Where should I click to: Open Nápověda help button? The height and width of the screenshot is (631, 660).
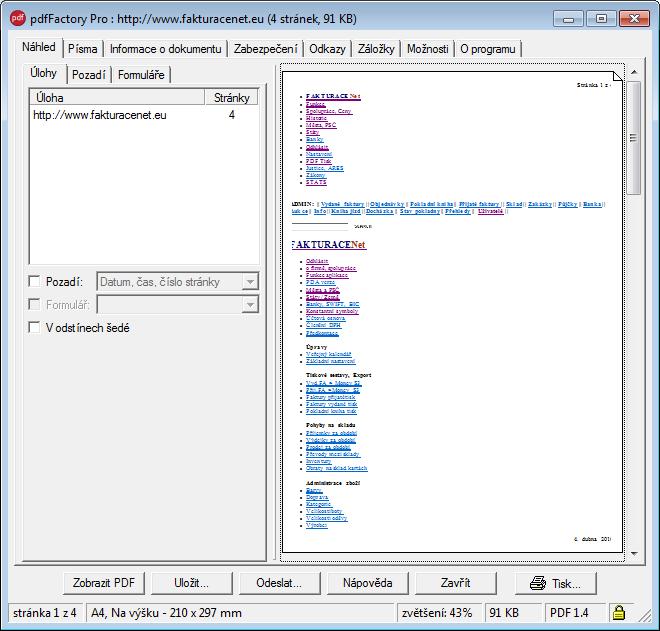(367, 583)
